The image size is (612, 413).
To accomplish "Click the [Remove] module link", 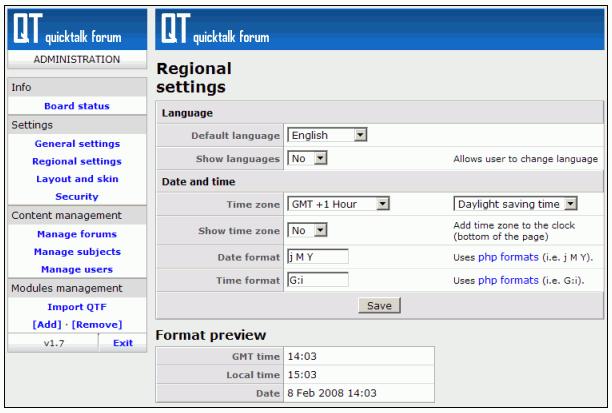I will pos(96,324).
